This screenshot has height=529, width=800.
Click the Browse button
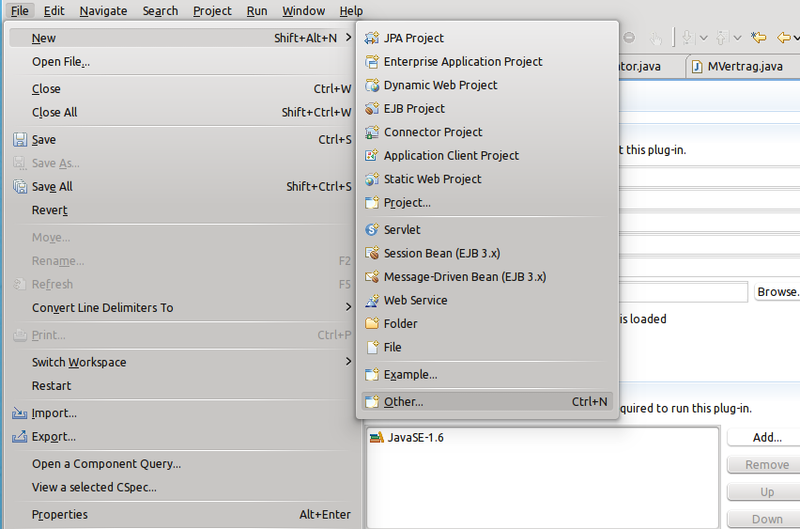pos(777,292)
